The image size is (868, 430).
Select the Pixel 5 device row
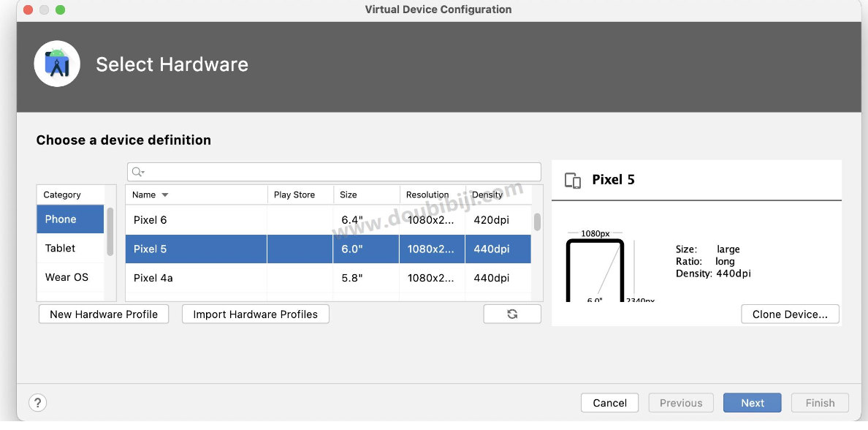328,249
